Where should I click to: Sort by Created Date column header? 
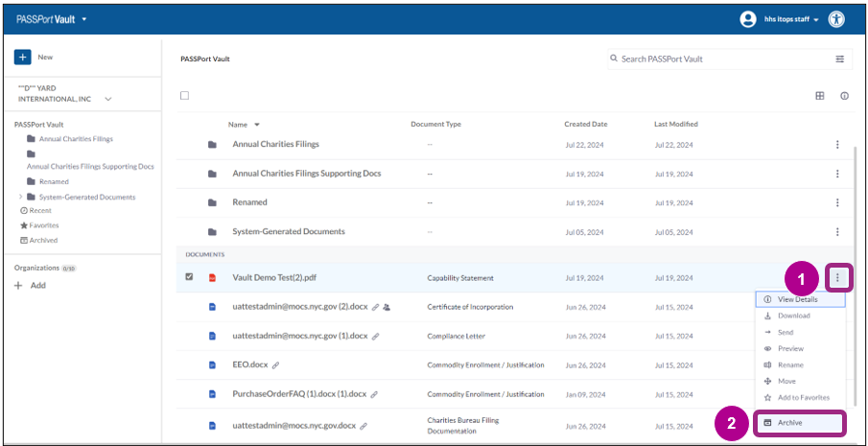point(586,125)
